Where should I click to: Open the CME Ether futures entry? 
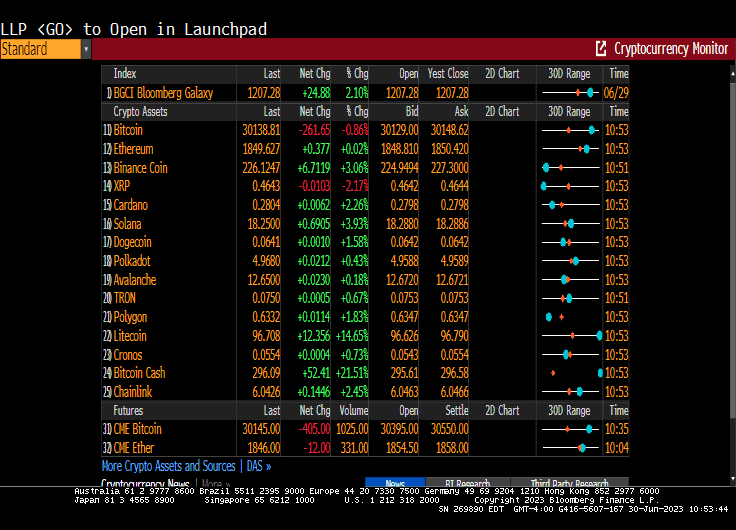click(134, 448)
